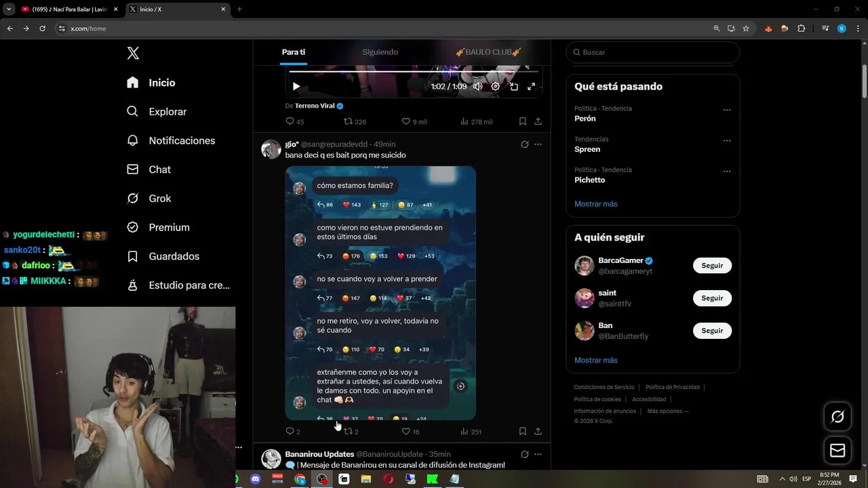Click the address bar x.com/home

click(383, 28)
